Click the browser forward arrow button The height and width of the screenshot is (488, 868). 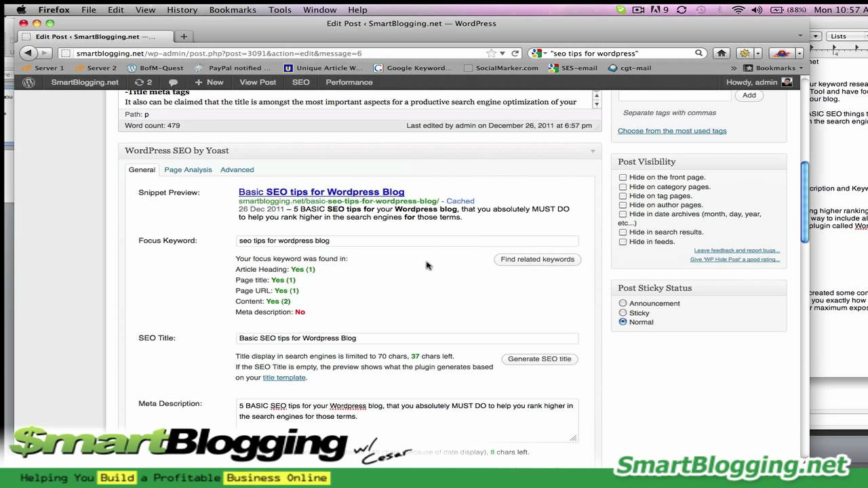[44, 53]
